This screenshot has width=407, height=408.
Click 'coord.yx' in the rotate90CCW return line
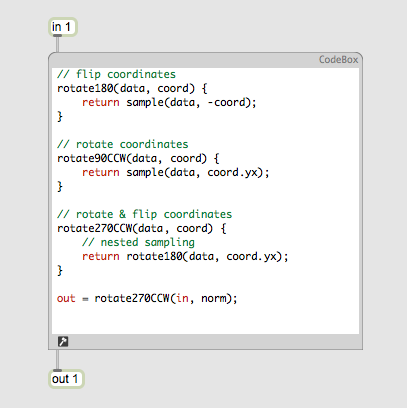coord(233,172)
